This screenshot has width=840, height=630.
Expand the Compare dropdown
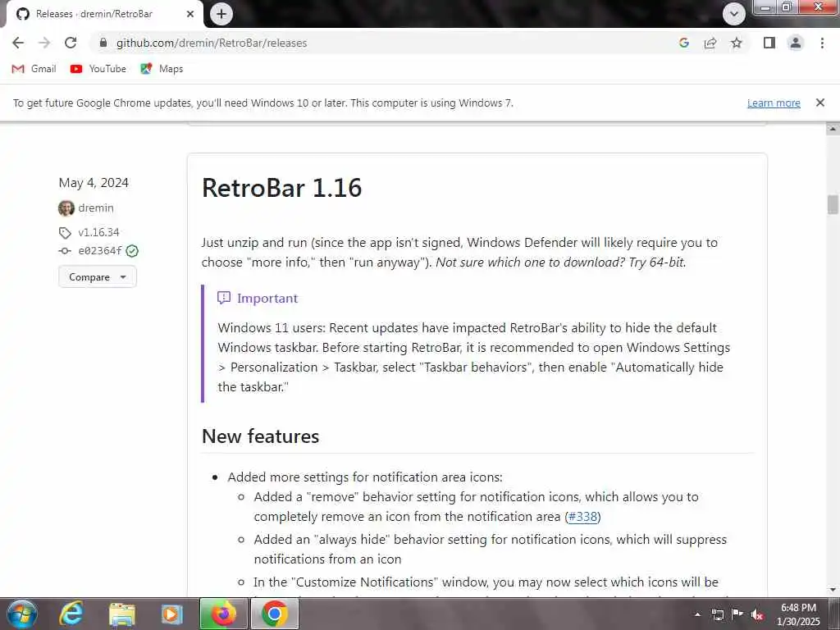click(98, 277)
